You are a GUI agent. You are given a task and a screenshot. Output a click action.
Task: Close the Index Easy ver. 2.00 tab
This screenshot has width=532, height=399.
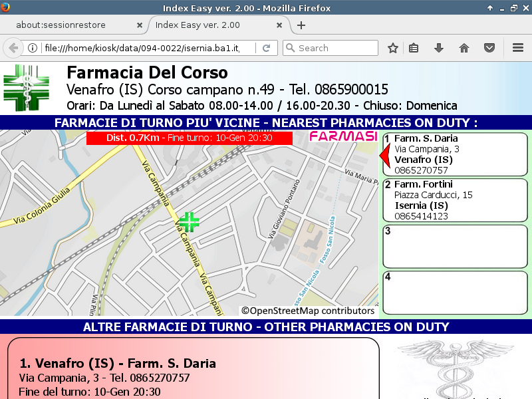(x=280, y=25)
